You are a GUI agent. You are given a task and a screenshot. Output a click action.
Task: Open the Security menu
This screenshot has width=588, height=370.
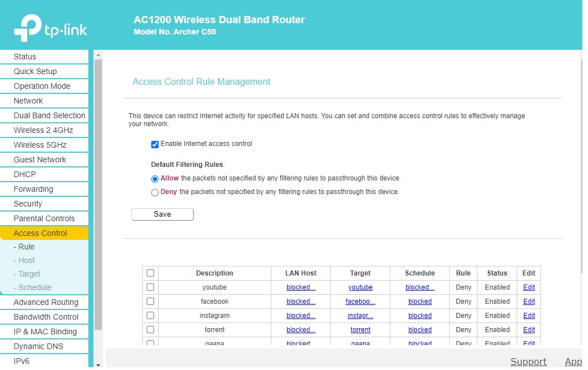(x=44, y=204)
